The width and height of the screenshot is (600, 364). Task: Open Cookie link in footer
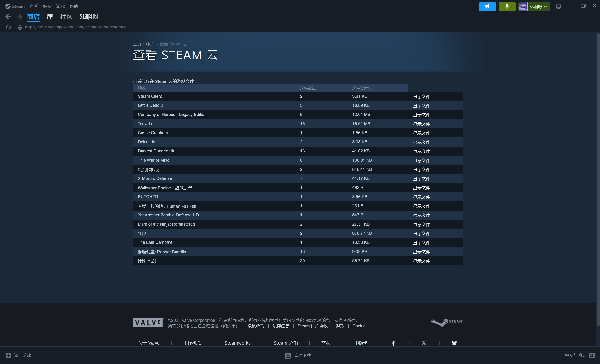(359, 326)
